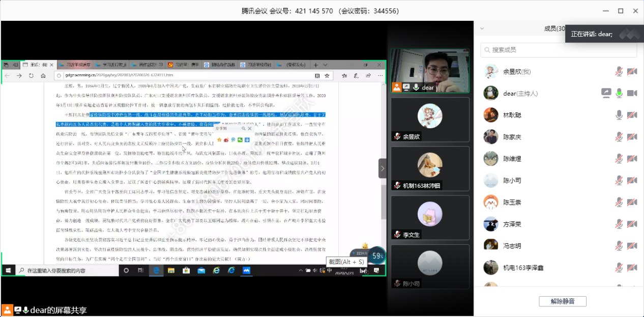
Task: Select dear's live video thumbnail
Action: 429,71
